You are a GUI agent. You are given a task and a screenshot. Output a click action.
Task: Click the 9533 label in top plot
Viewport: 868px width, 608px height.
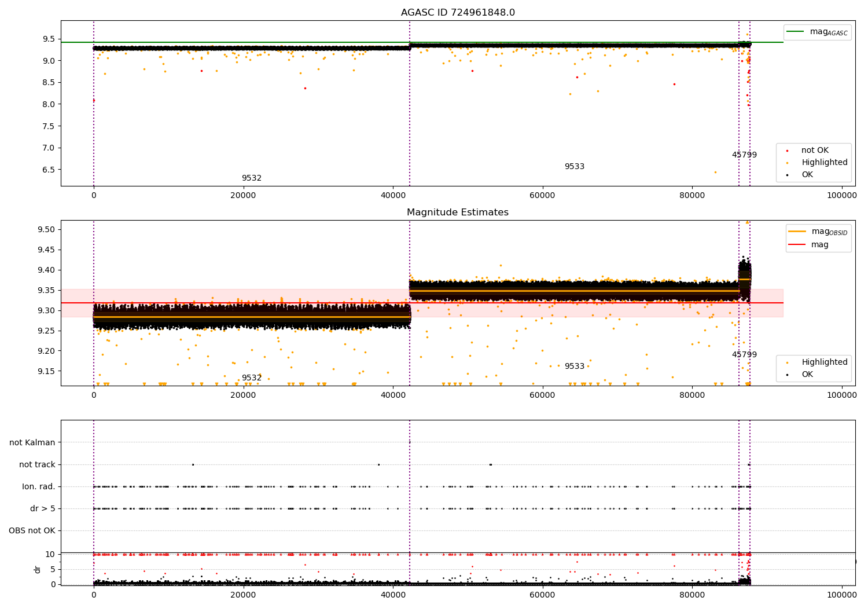tap(575, 167)
